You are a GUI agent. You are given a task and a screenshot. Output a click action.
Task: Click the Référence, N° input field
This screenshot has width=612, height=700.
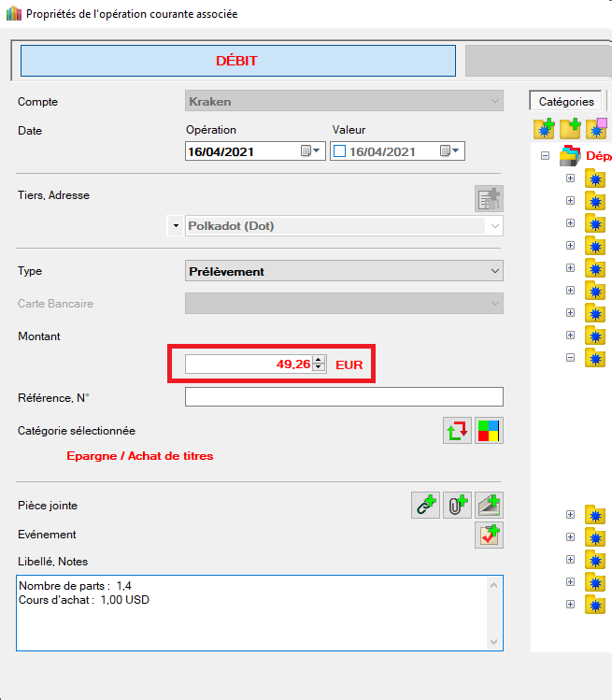click(344, 397)
